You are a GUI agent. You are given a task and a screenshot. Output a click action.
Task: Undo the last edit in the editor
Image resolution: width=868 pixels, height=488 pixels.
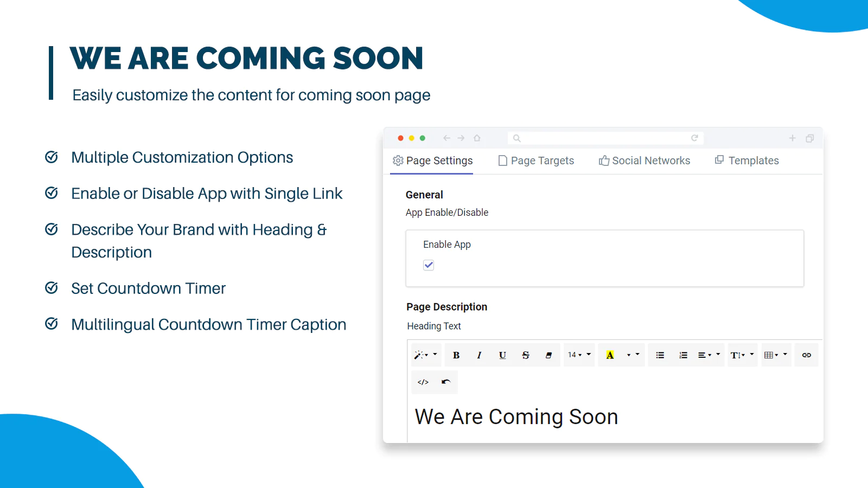[x=446, y=382]
